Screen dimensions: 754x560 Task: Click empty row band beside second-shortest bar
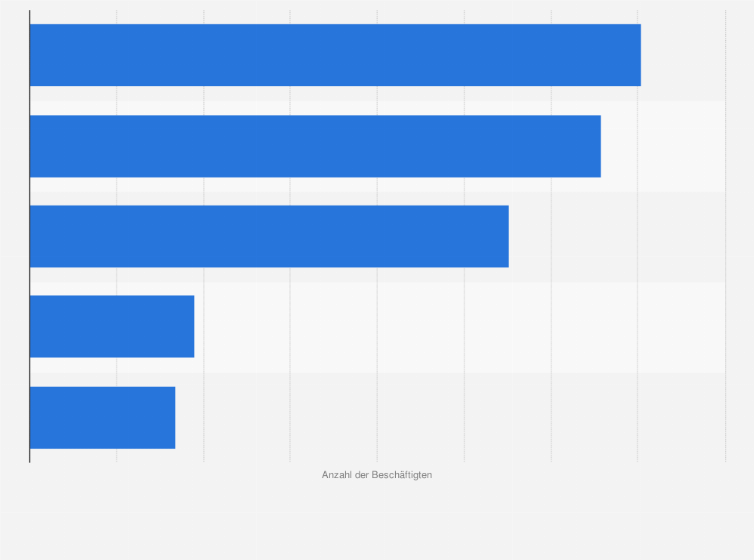tap(460, 326)
